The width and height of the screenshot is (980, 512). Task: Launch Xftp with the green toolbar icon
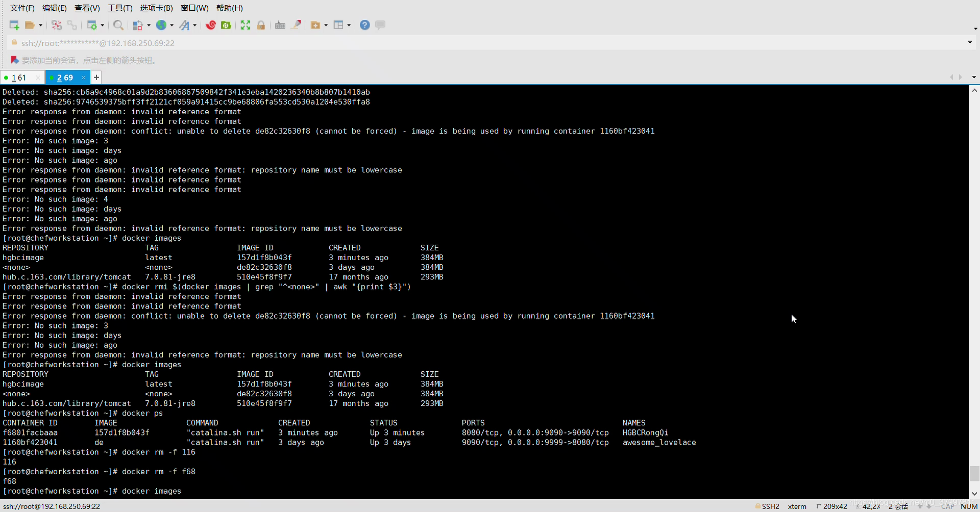(226, 25)
